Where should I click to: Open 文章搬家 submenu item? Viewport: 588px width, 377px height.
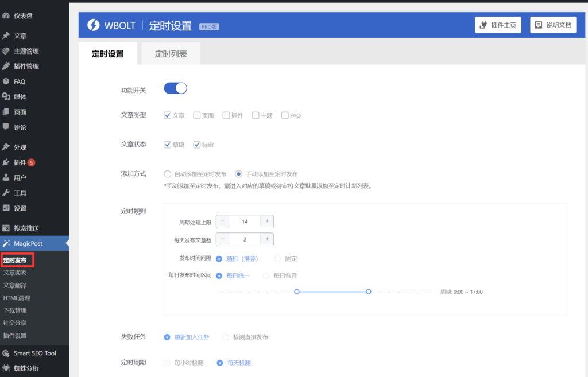[x=15, y=273]
